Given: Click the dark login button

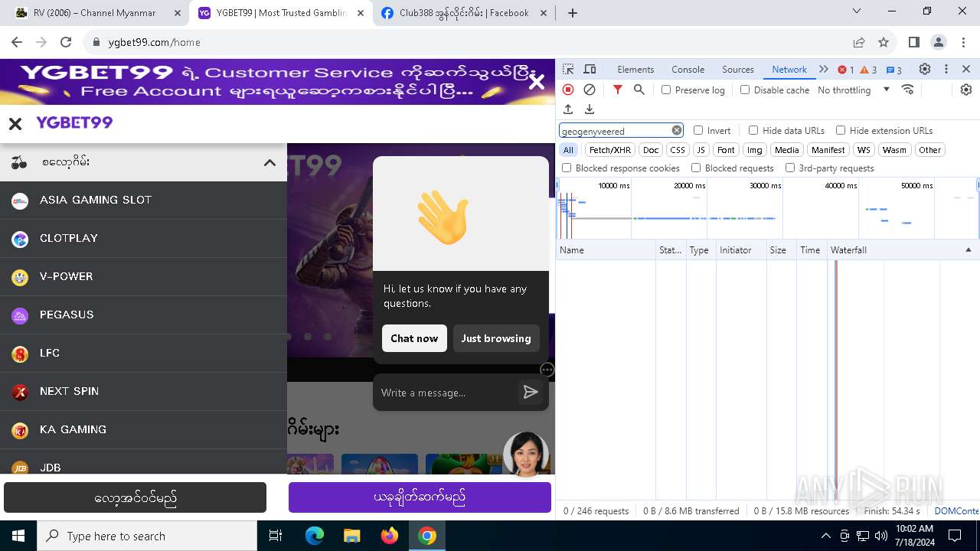Looking at the screenshot, I should coord(135,497).
